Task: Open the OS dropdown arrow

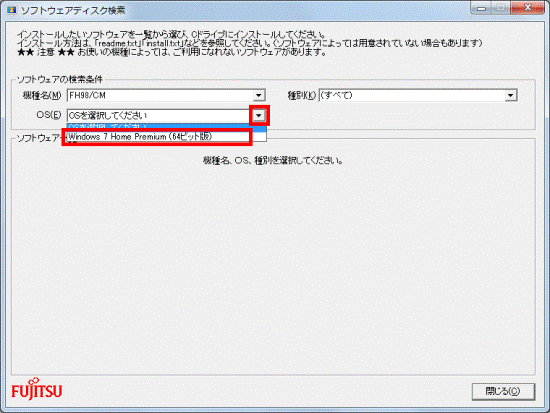Action: [x=259, y=115]
